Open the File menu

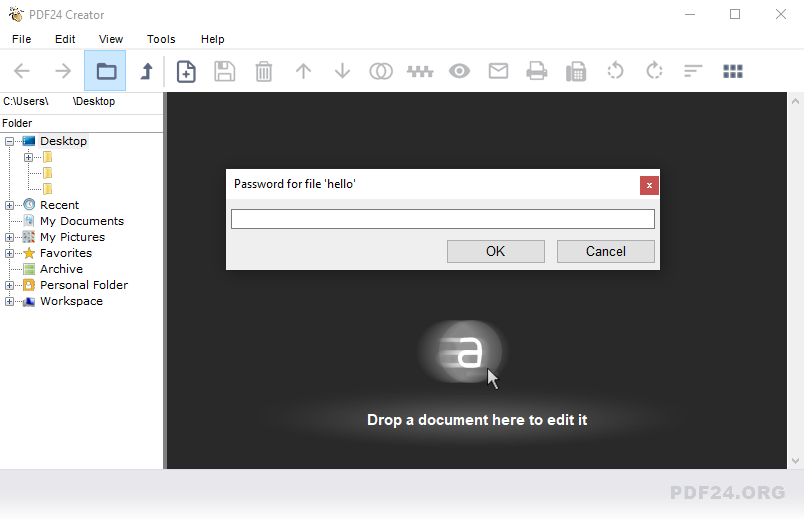(x=22, y=39)
